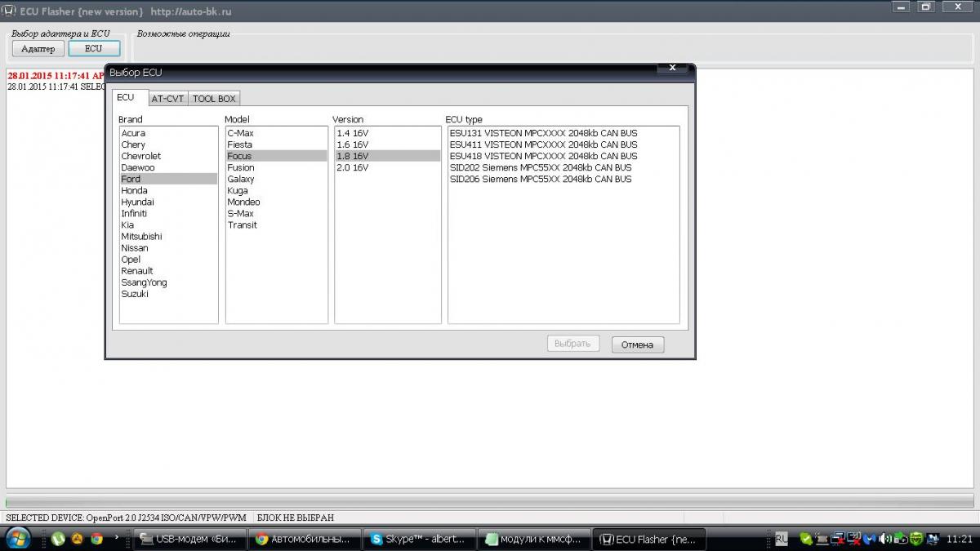Open the Windows Start menu orb
The height and width of the screenshot is (551, 980).
pyautogui.click(x=18, y=538)
